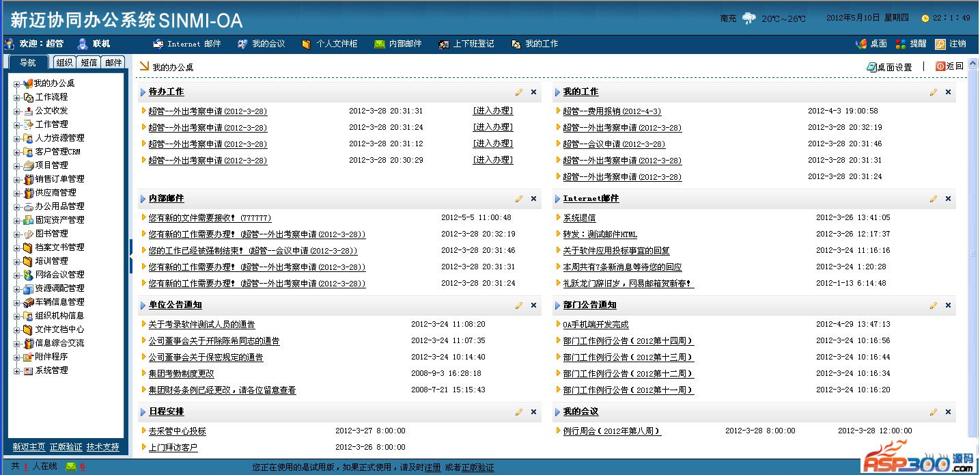This screenshot has height=475, width=980.
Task: Expand the 项目管理 tree node
Action: [17, 166]
